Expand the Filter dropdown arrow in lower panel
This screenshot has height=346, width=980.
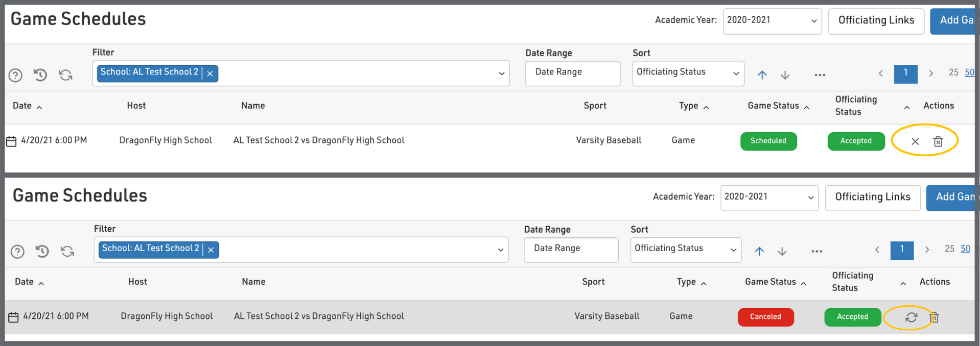[x=500, y=250]
